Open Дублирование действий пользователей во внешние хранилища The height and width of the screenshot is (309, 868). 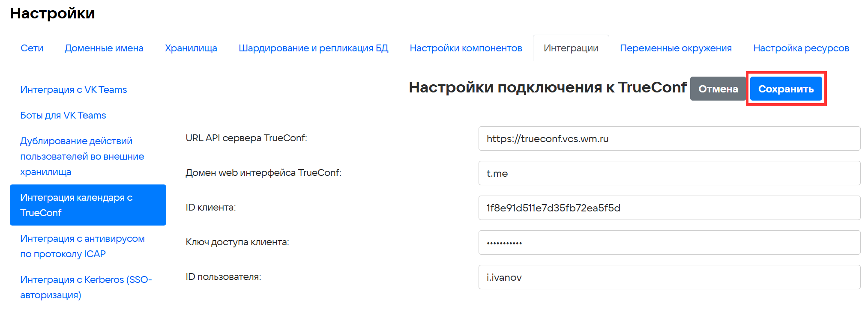click(82, 157)
